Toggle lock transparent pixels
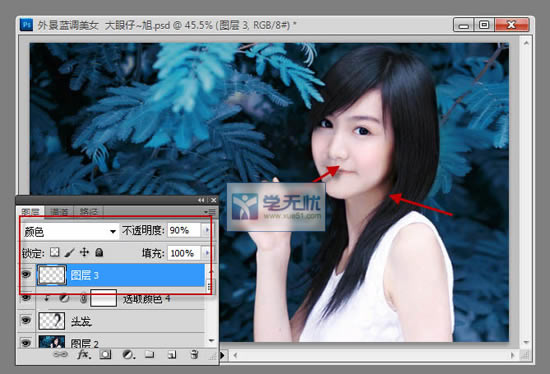 point(54,252)
